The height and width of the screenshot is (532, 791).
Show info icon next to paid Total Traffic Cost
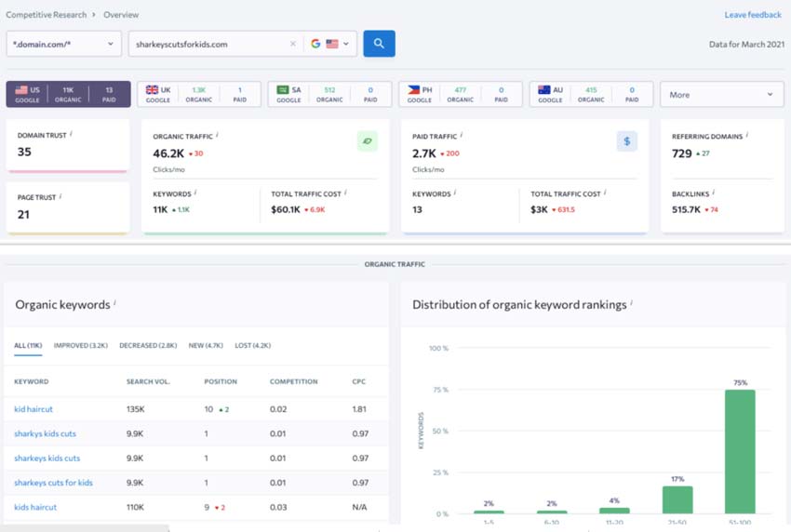pos(605,193)
